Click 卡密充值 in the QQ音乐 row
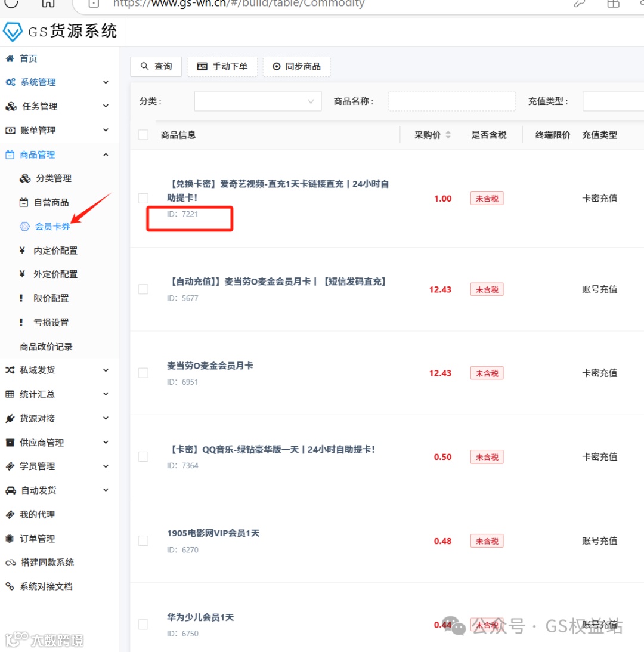The image size is (644, 652). [599, 456]
